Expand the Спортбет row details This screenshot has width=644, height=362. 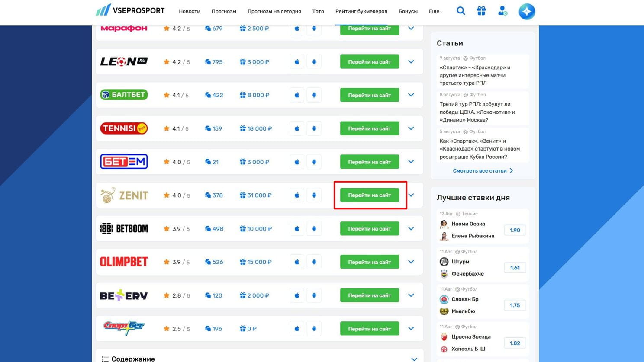411,329
